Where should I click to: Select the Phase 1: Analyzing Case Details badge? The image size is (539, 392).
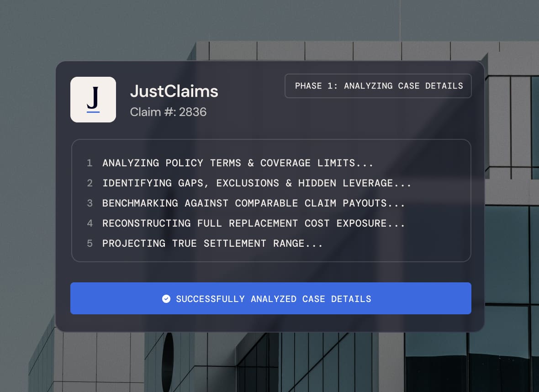(x=378, y=86)
